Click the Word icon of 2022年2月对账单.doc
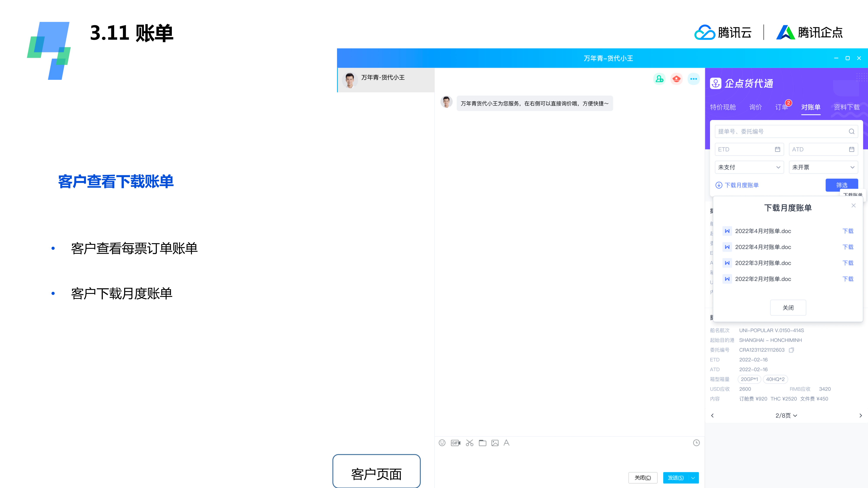The height and width of the screenshot is (488, 868). point(727,279)
